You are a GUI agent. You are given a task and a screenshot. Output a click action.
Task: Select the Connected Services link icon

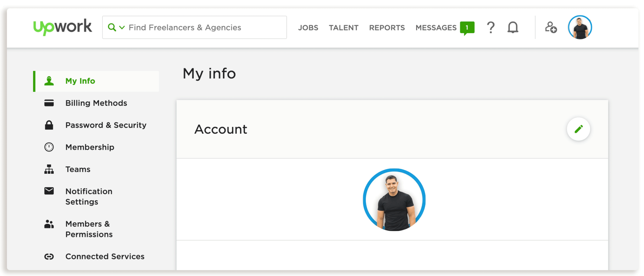pyautogui.click(x=49, y=256)
